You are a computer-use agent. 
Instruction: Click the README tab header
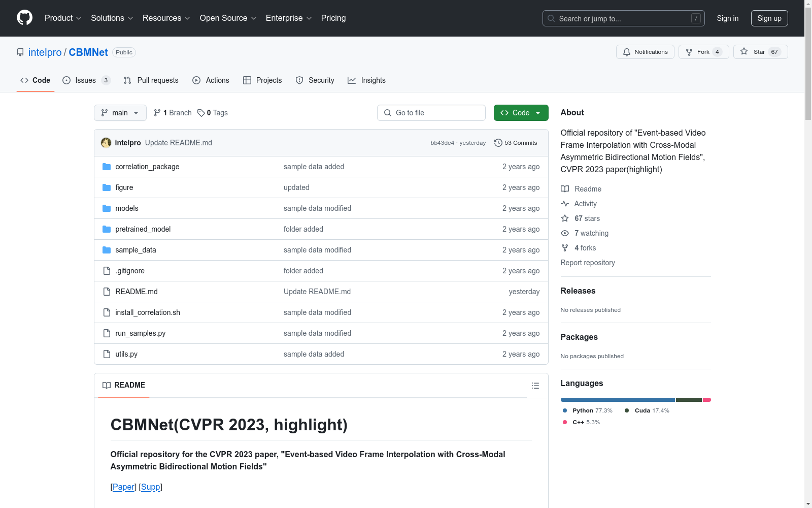pyautogui.click(x=124, y=385)
